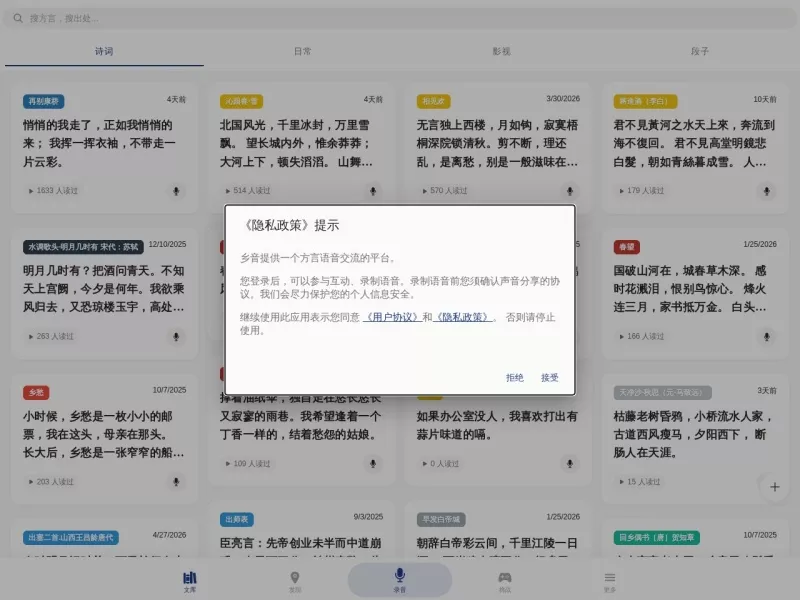Tap microphone icon on 乡愁 card

click(x=176, y=482)
